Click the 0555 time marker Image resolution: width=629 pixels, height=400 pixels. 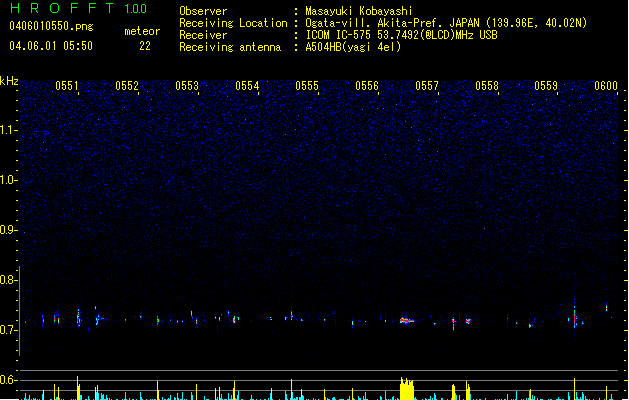click(x=307, y=86)
